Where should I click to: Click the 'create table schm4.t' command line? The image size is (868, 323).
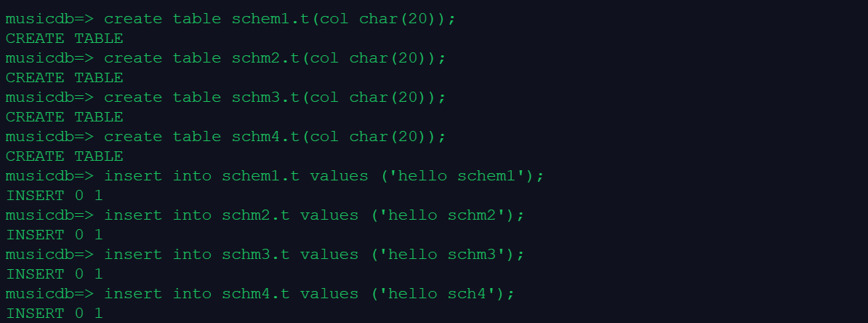(275, 136)
